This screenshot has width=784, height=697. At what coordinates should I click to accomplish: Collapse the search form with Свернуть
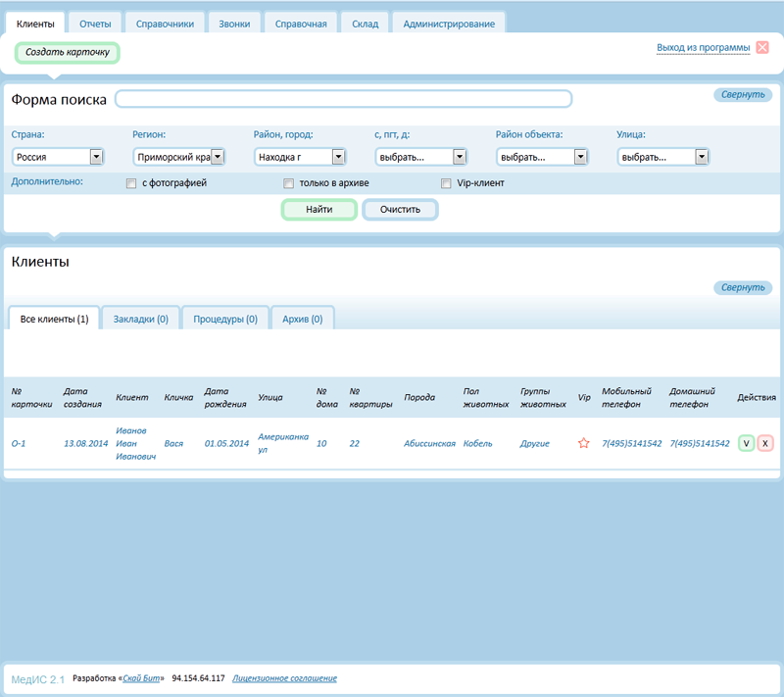[x=742, y=95]
